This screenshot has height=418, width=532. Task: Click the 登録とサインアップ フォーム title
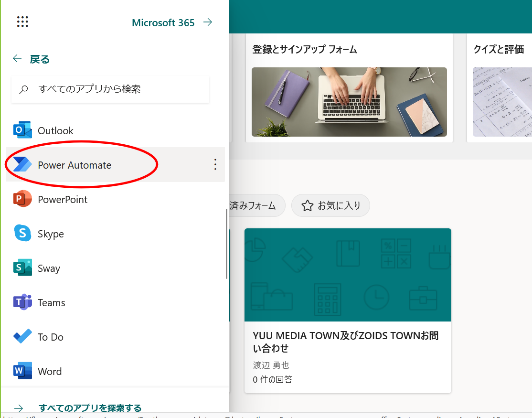[304, 50]
